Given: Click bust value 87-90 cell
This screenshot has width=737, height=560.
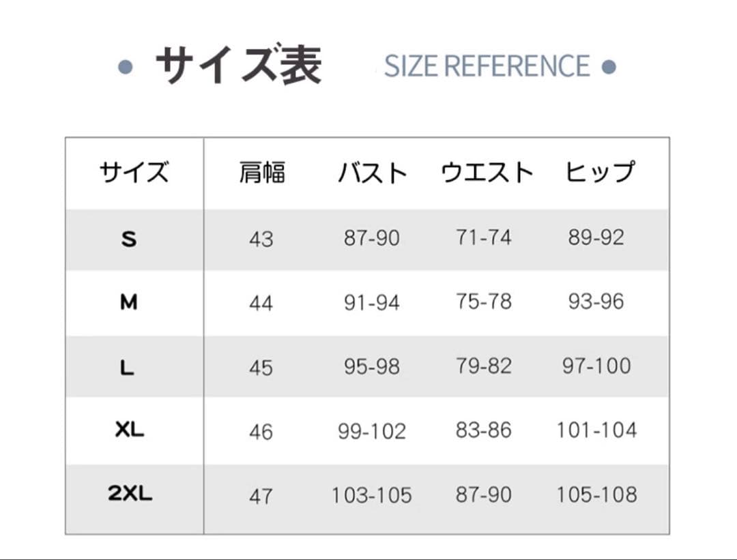Looking at the screenshot, I should (372, 238).
